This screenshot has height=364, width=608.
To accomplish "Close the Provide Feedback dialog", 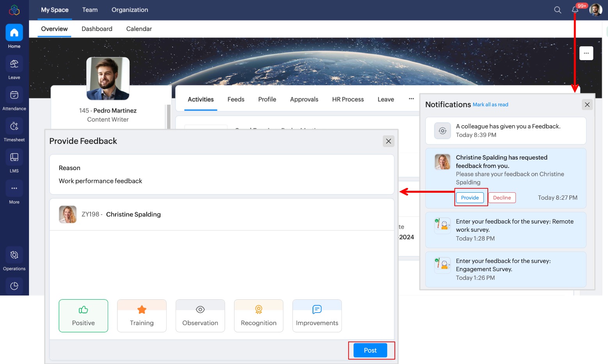I will coord(388,141).
